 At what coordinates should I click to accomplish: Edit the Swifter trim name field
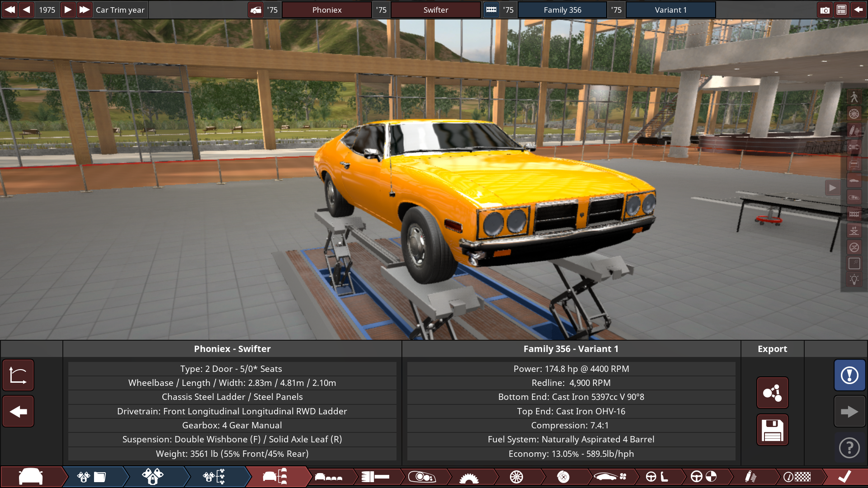click(435, 10)
